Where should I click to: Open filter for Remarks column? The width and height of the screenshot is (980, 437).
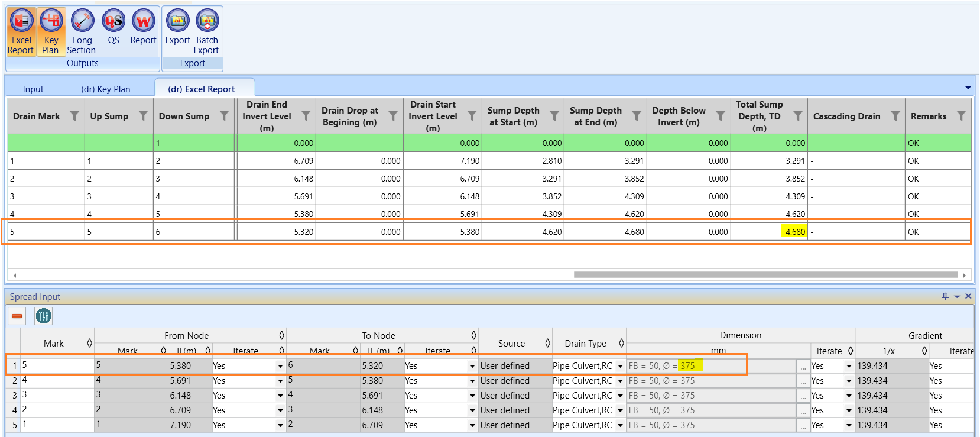click(961, 116)
